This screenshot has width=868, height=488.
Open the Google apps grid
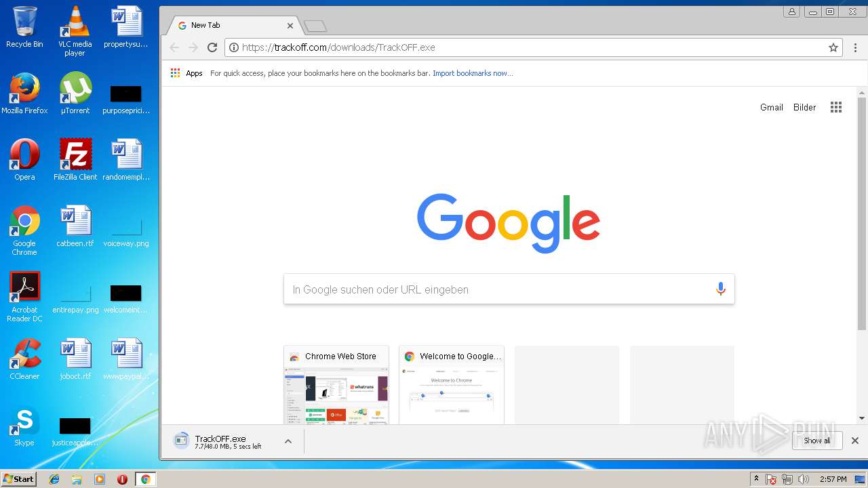836,107
